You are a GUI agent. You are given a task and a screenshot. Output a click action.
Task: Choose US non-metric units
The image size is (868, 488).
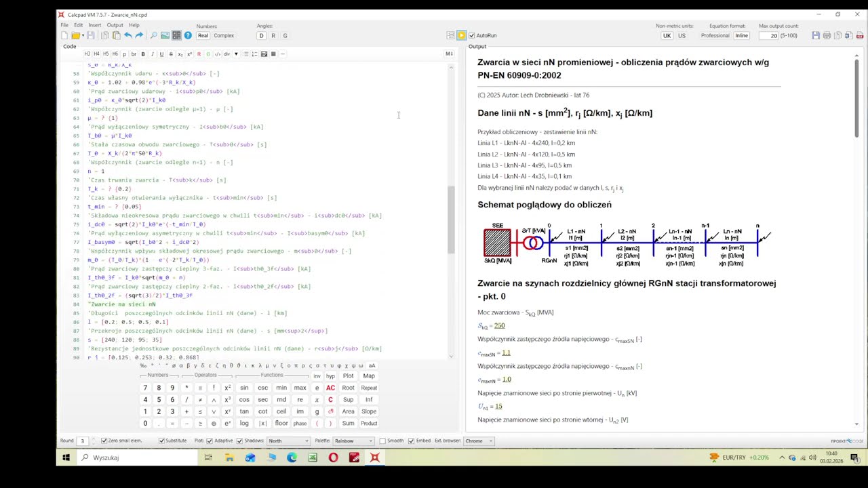[x=682, y=35]
